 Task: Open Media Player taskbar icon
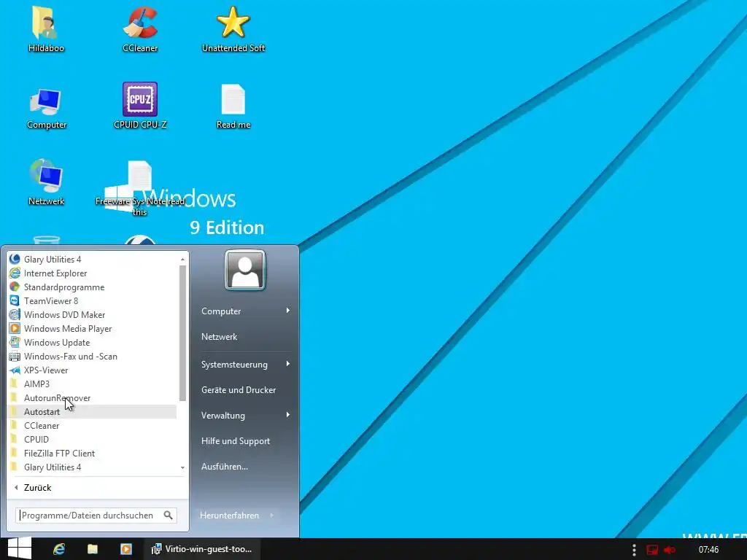(125, 549)
